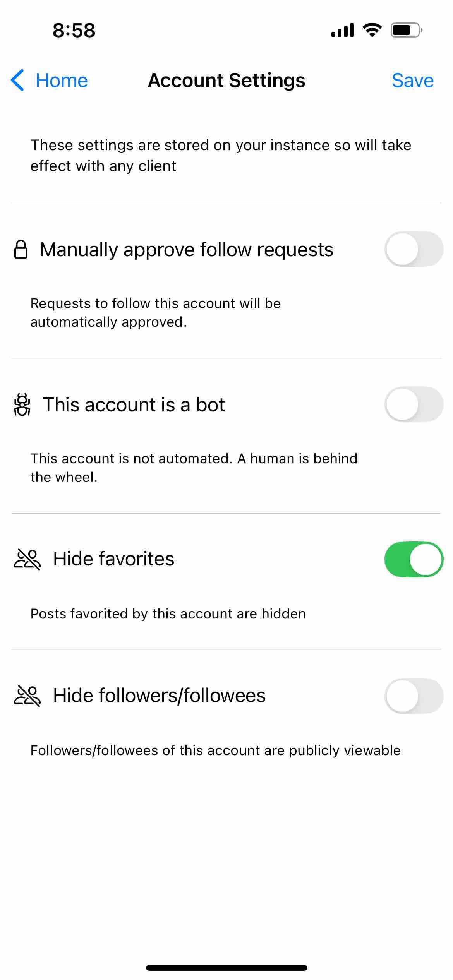The width and height of the screenshot is (453, 980).
Task: Tap the Wi-Fi status icon
Action: point(372,30)
